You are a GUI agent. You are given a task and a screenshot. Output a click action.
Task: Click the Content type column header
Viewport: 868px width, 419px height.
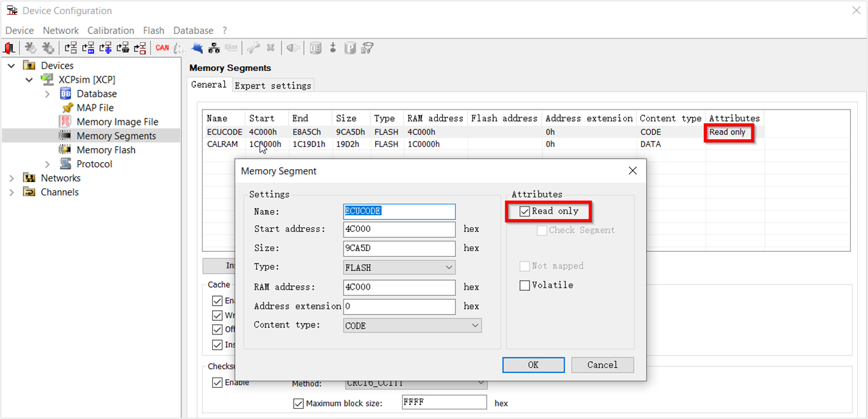671,119
